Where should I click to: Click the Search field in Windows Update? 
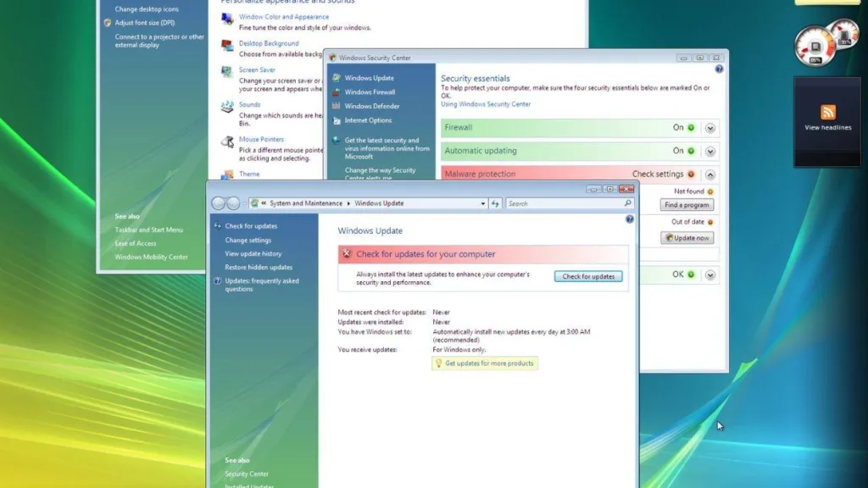(570, 203)
